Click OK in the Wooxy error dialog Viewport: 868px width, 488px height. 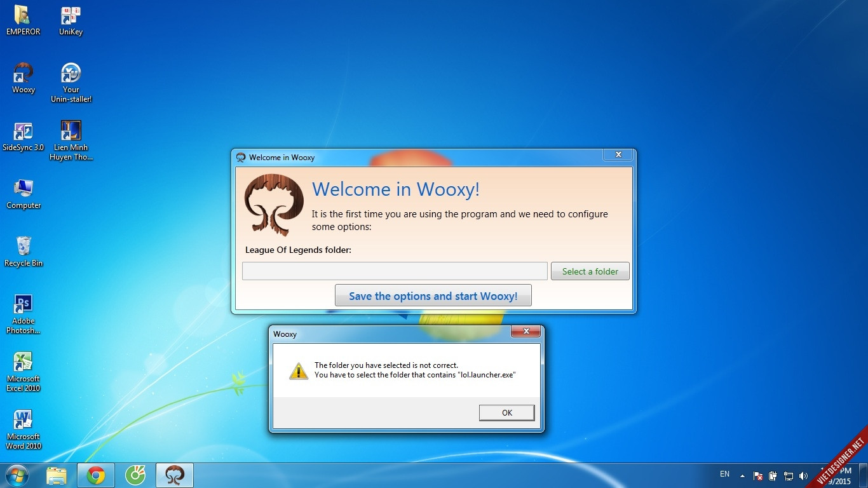point(506,413)
